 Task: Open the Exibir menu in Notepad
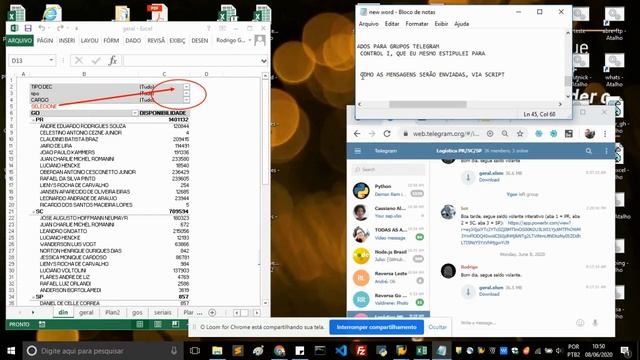(x=441, y=24)
